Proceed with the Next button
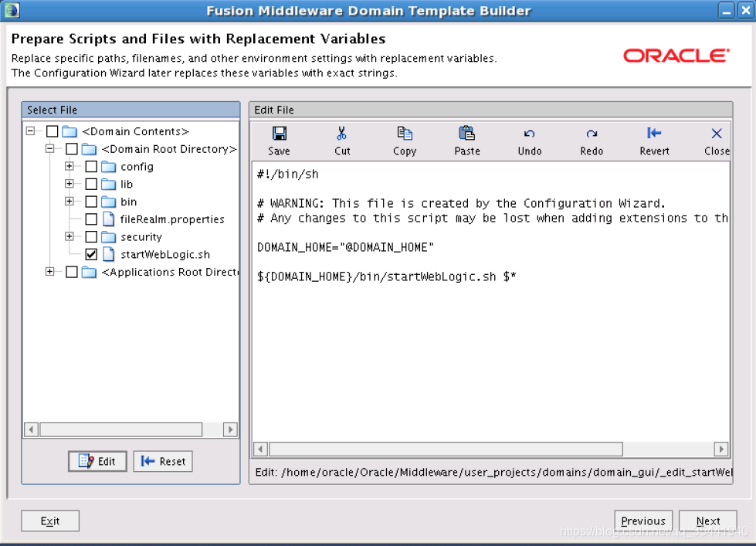756x546 pixels. click(708, 521)
